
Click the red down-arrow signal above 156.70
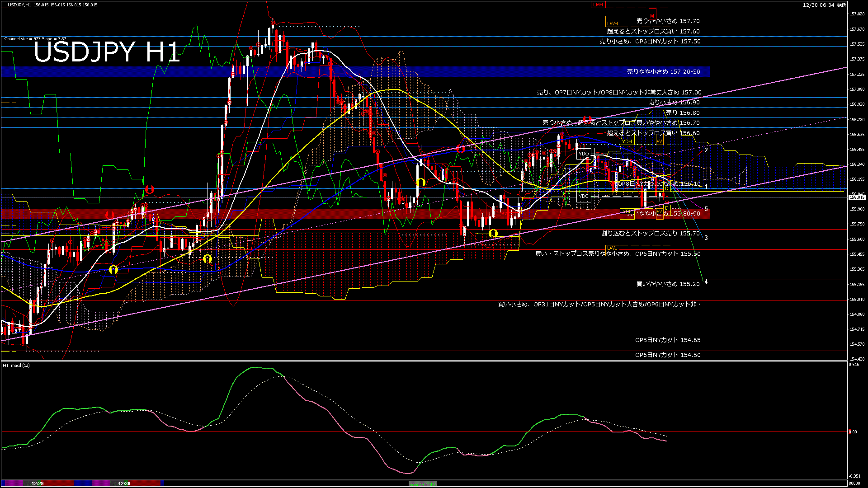[x=587, y=119]
